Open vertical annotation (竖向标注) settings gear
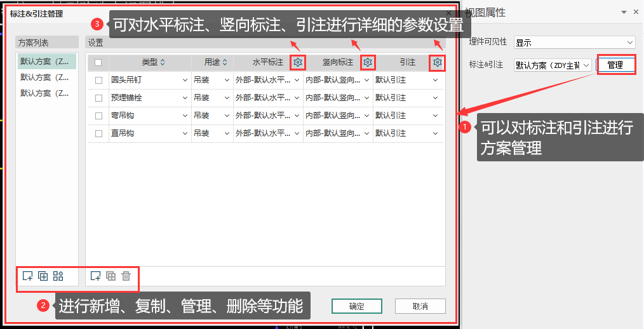This screenshot has width=644, height=329. coord(368,62)
